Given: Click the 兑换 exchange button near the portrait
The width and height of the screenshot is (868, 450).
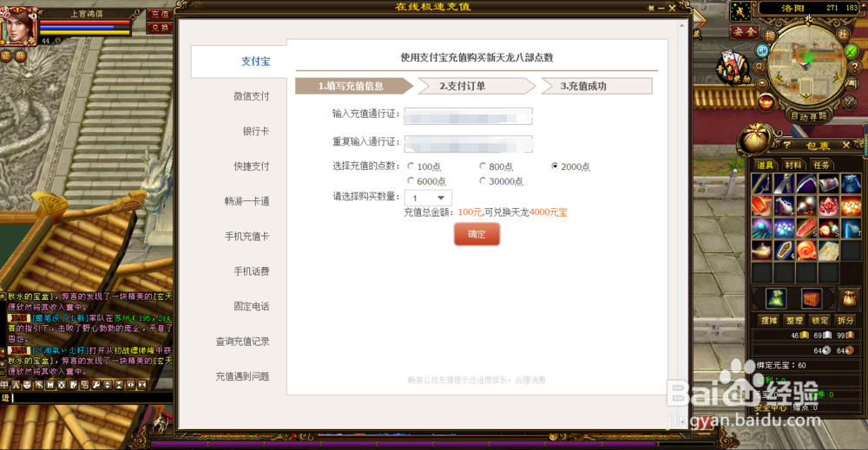Looking at the screenshot, I should coord(160,27).
